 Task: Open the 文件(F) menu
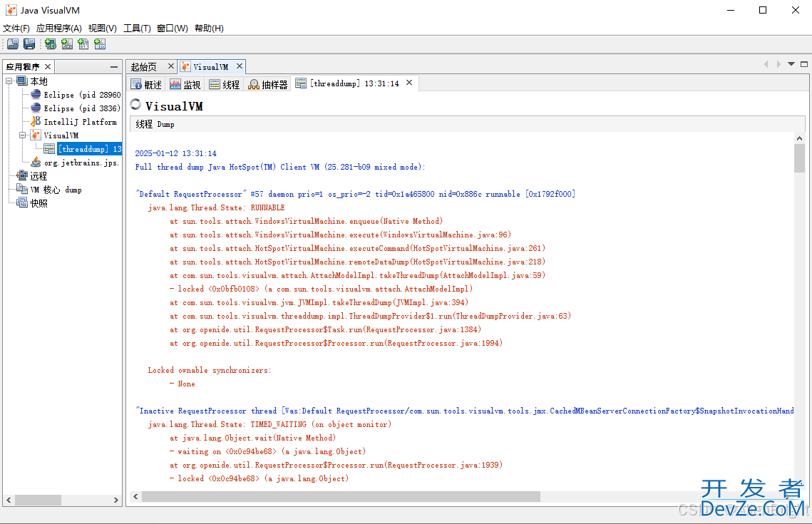[x=16, y=28]
